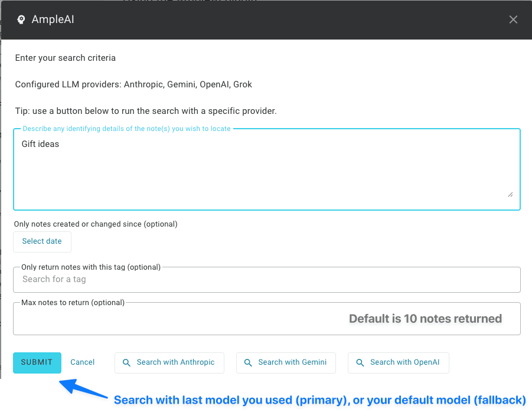Viewport: 532px width, 419px height.
Task: Click the magnifier icon on Search with Gemini
Action: coord(248,363)
